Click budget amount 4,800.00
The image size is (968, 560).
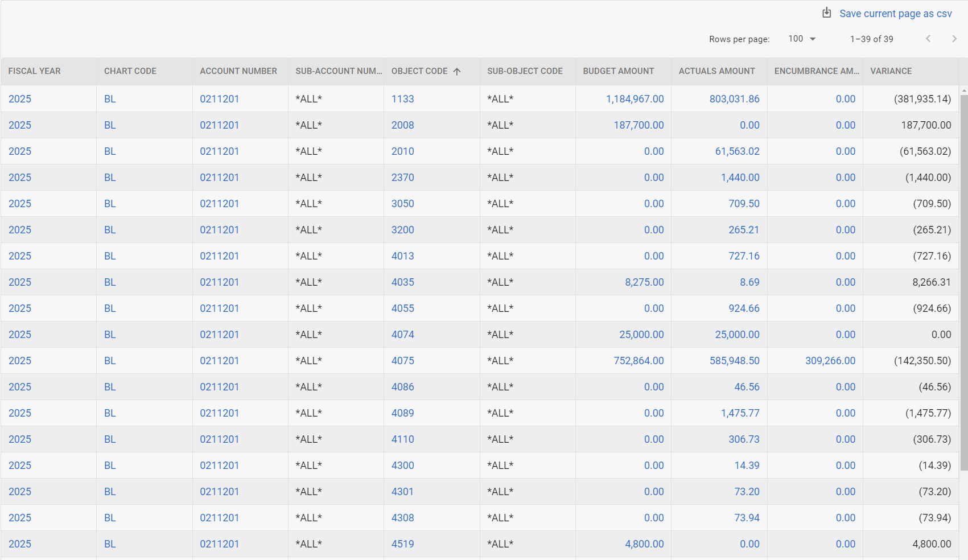644,544
